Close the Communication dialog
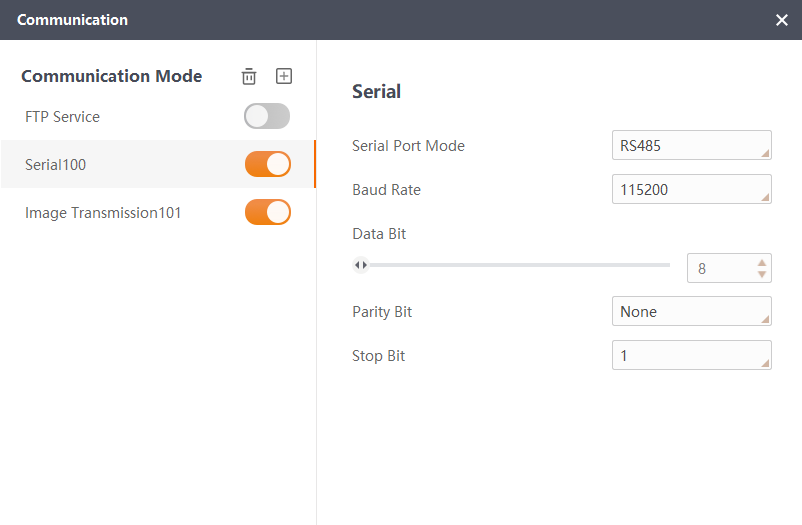This screenshot has width=802, height=525. [x=782, y=20]
